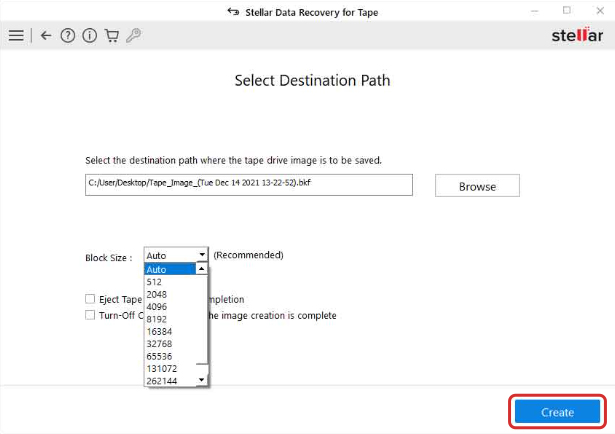
Task: Click the list scroll down arrow
Action: coord(201,380)
